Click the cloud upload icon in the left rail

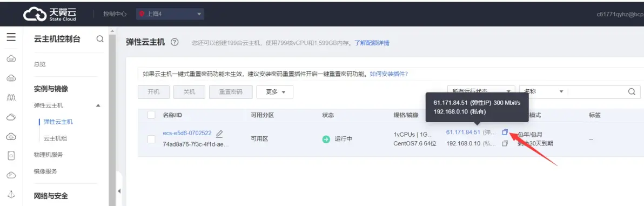11,136
